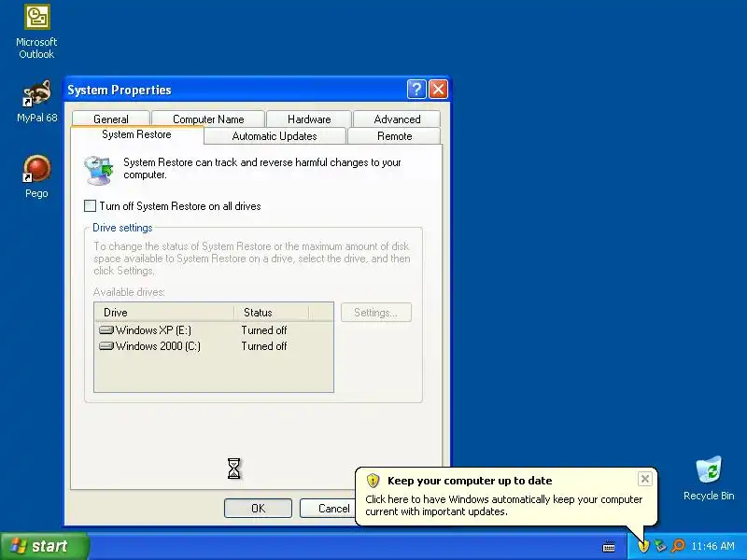Select the Windows XP (E:) row text
The width and height of the screenshot is (747, 560).
pos(153,330)
